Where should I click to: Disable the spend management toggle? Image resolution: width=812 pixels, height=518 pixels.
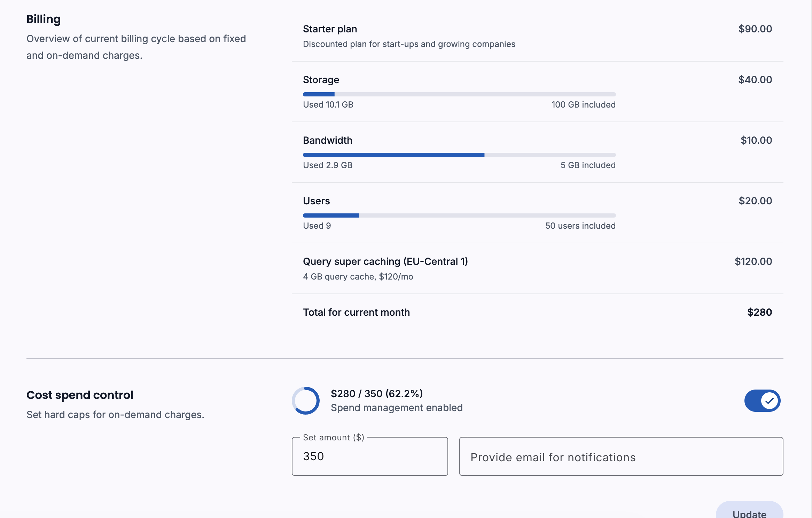[x=762, y=400]
